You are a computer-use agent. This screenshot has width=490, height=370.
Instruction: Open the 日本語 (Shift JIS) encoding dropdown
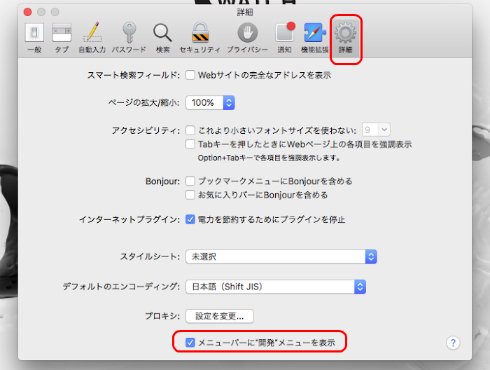pos(276,287)
